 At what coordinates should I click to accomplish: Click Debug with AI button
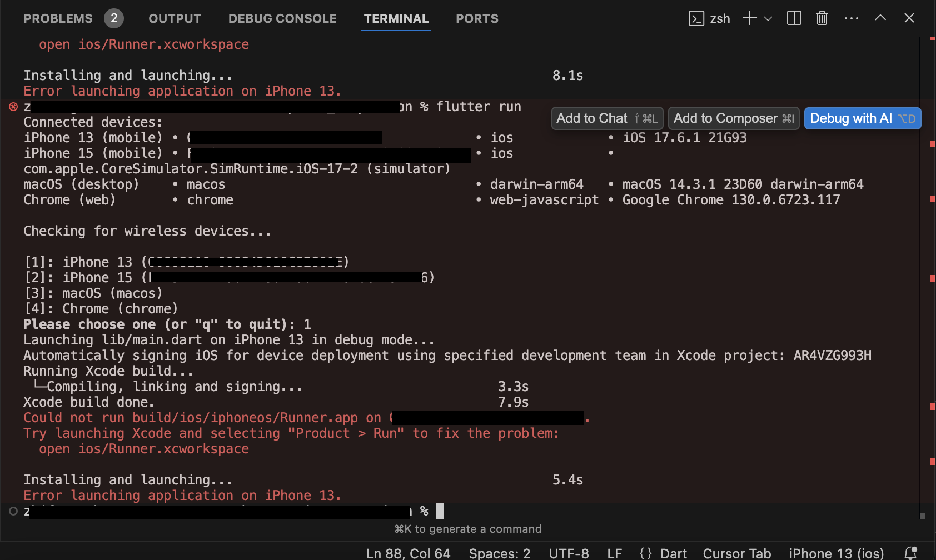(863, 118)
